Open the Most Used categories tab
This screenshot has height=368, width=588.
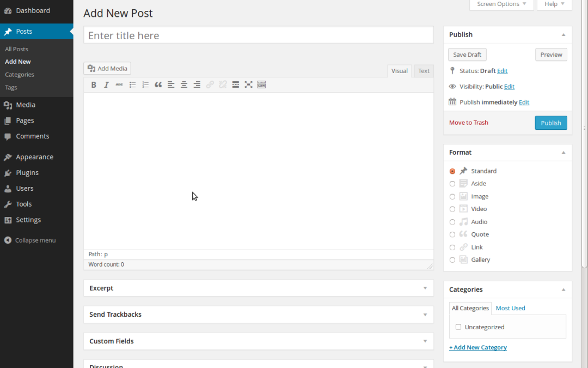[x=510, y=308]
